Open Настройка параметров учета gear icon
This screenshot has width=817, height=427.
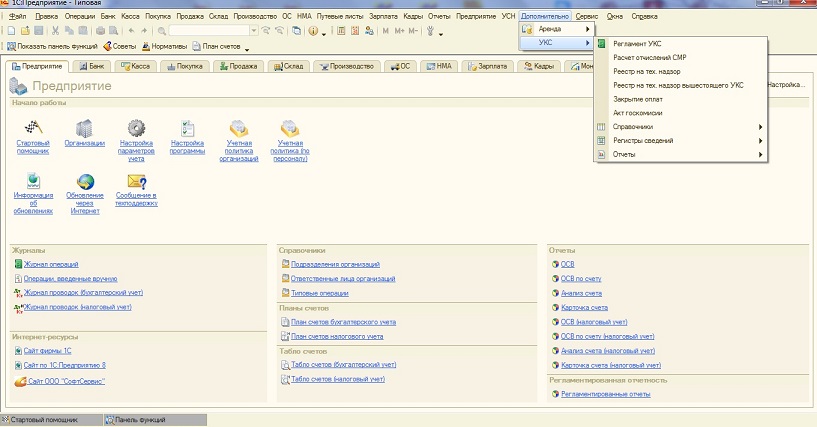pos(136,128)
